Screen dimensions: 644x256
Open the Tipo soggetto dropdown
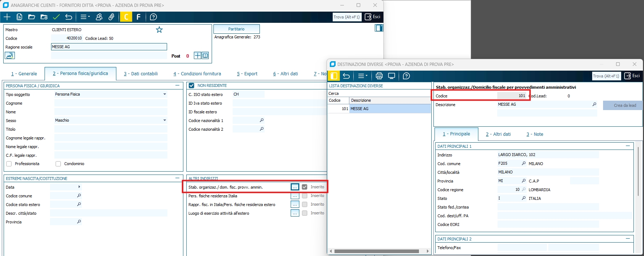(165, 94)
